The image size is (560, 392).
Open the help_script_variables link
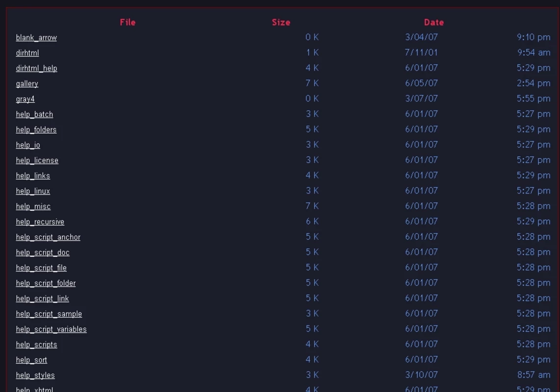(51, 329)
